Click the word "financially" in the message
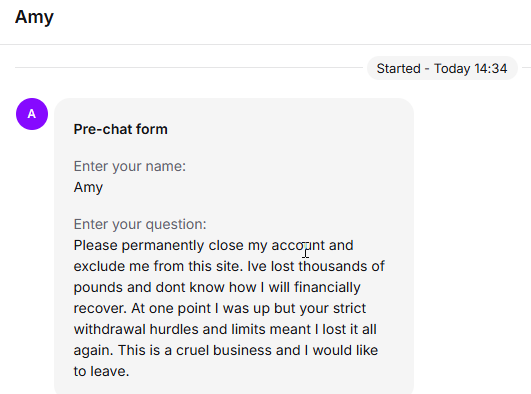Viewport: 531px width, 394px height. pyautogui.click(x=327, y=288)
